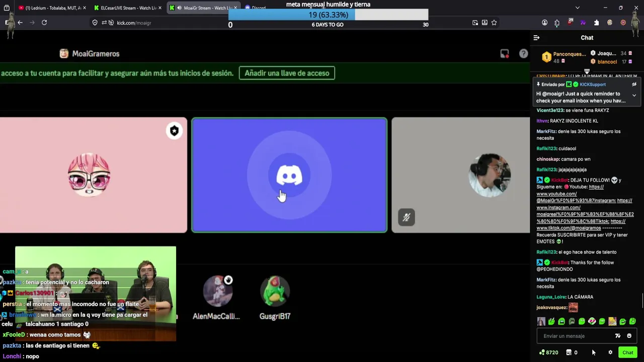Select the pink anime avatar tile
Viewport: 644px width, 362px height.
click(93, 175)
